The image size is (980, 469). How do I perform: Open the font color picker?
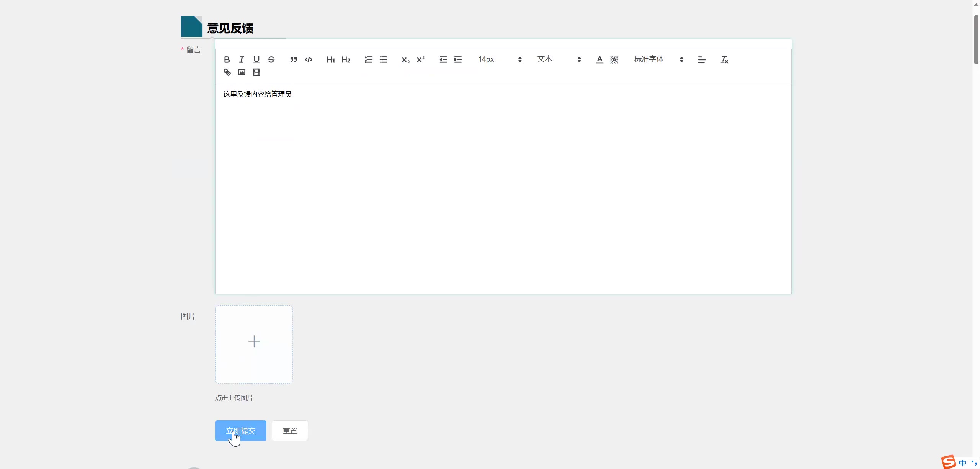point(599,60)
